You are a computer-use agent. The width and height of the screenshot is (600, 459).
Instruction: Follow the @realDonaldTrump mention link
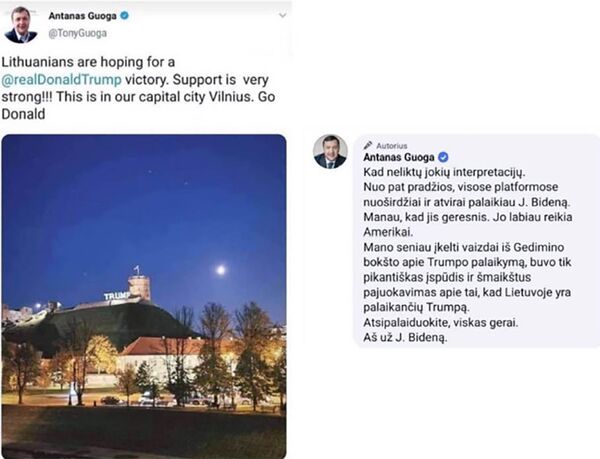[x=62, y=80]
